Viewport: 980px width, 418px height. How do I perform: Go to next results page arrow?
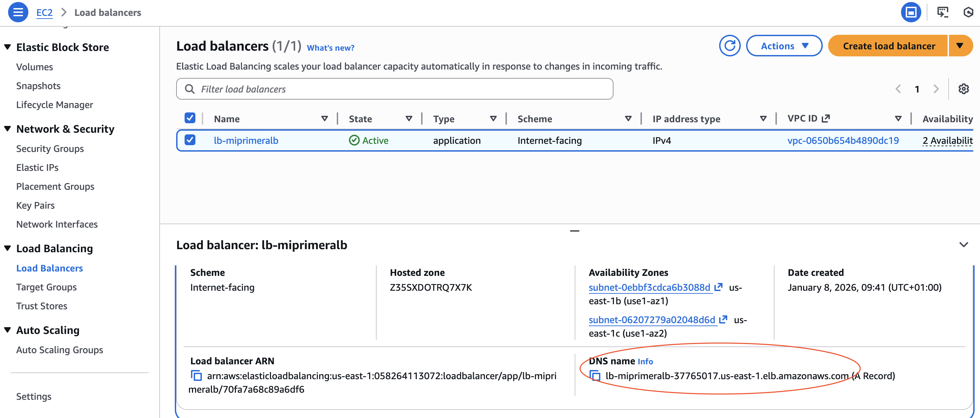click(936, 89)
